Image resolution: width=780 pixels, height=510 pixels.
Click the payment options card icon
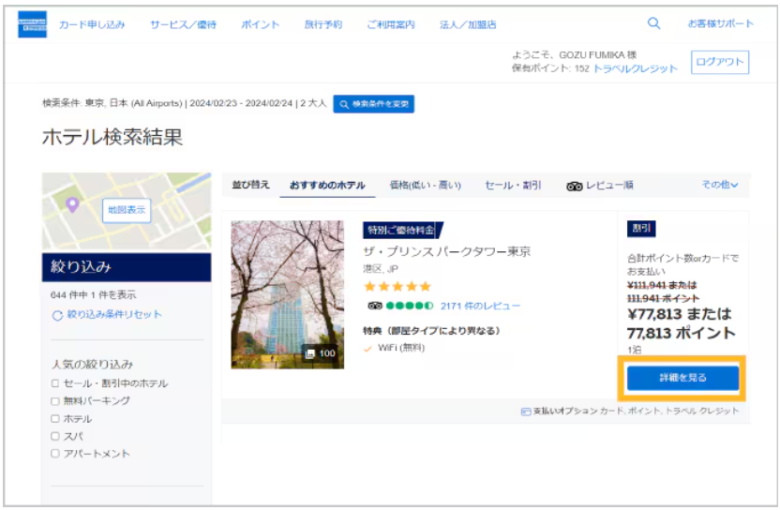[x=525, y=411]
